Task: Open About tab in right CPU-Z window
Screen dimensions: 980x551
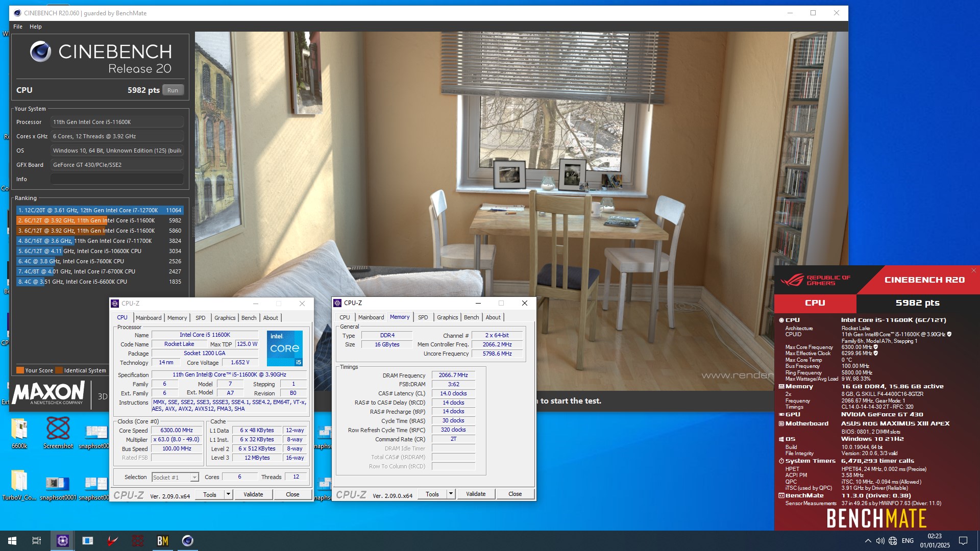Action: (x=493, y=317)
